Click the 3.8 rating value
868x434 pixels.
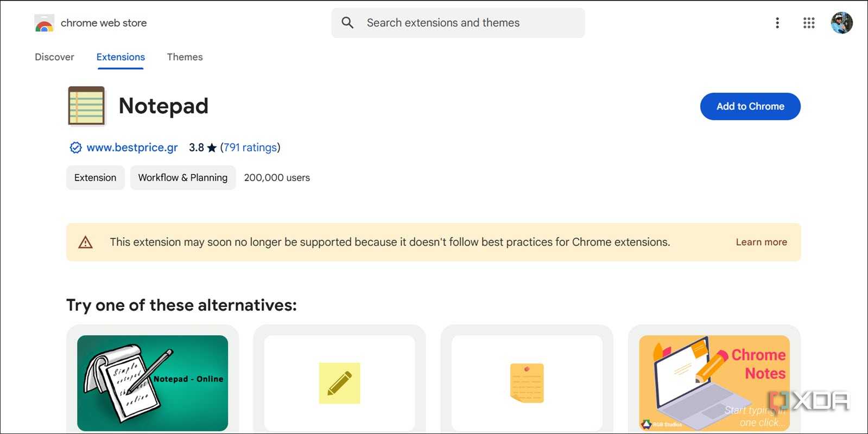(x=197, y=148)
